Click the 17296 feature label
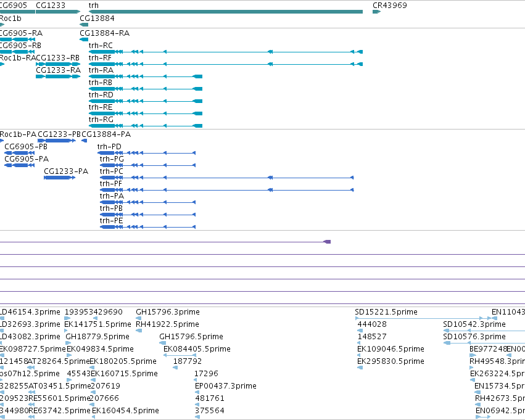Screen dimensions: 525x420 206,374
